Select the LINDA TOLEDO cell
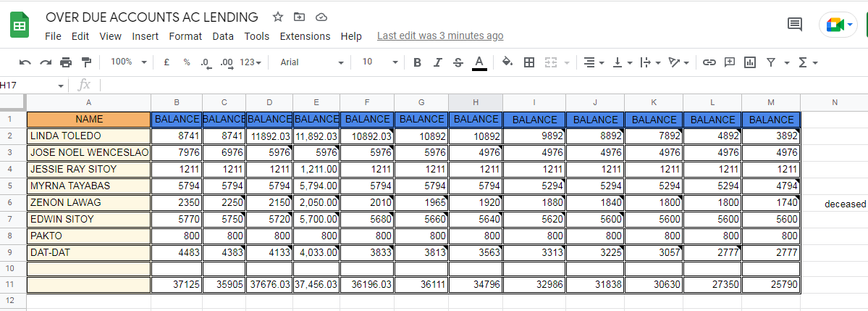 (x=88, y=136)
